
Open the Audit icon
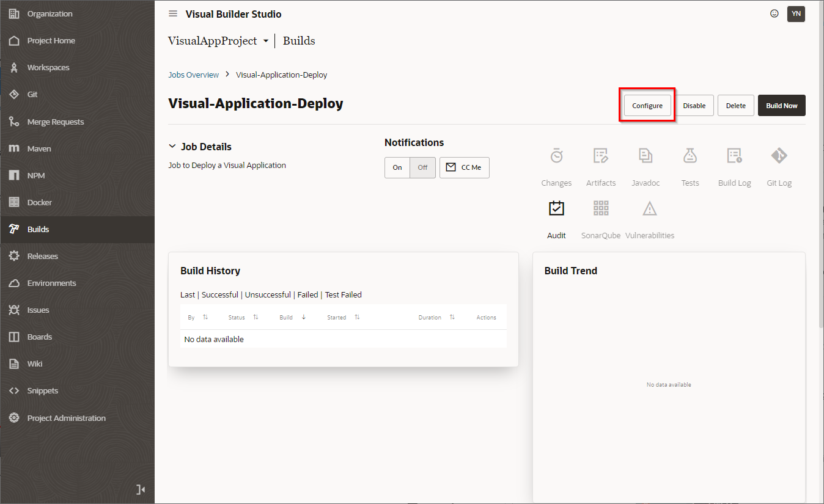556,210
